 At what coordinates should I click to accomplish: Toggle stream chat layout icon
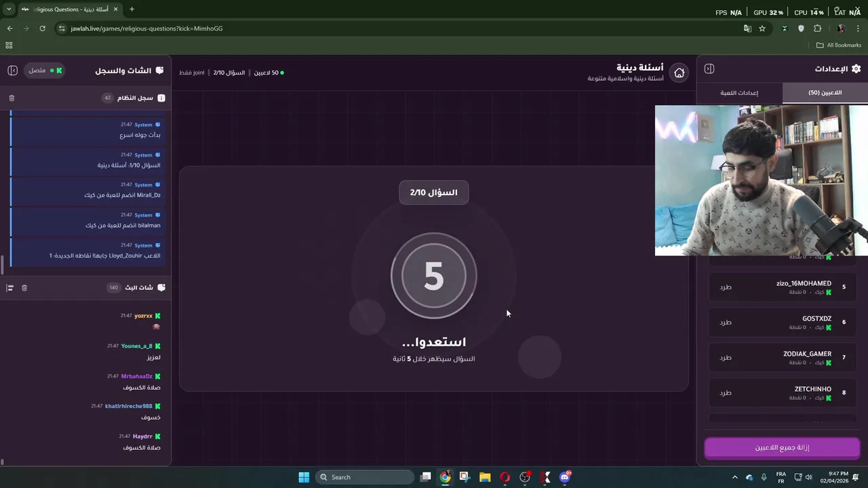(10, 288)
